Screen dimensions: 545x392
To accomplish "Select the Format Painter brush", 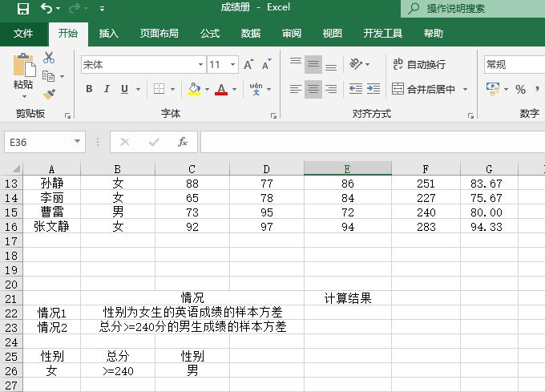I will (x=49, y=94).
